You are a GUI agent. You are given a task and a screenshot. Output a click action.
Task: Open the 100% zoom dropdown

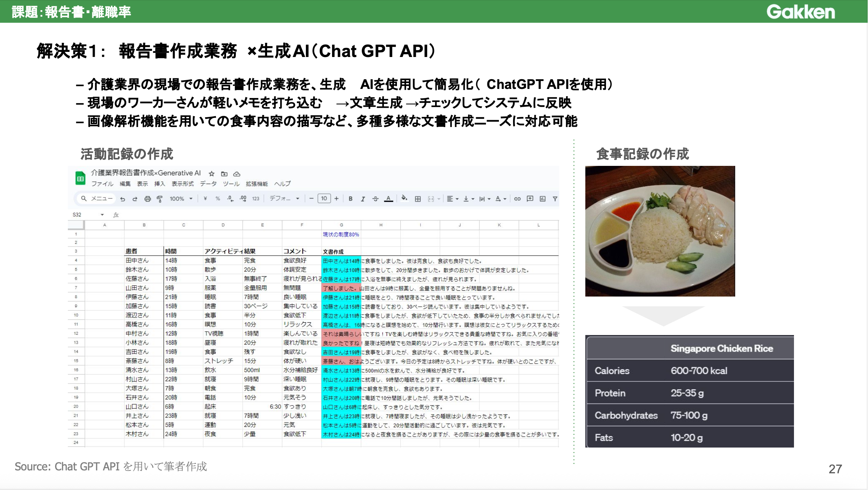181,199
